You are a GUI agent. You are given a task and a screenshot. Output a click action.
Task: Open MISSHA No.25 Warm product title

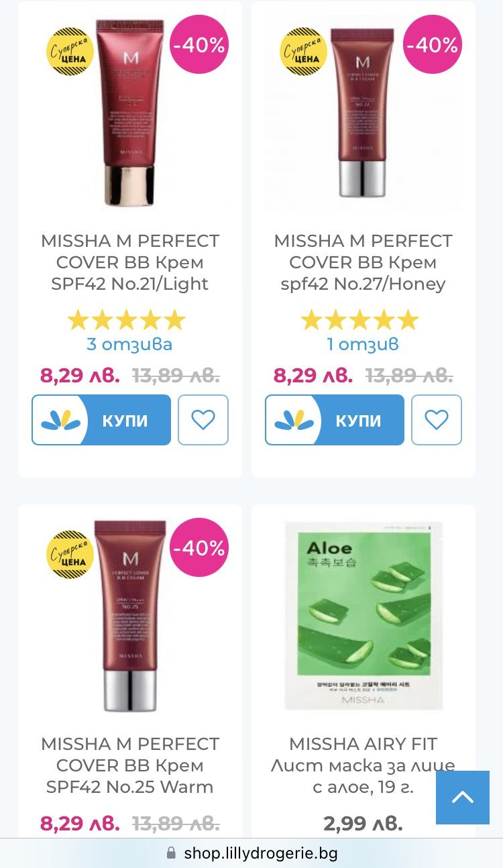130,765
